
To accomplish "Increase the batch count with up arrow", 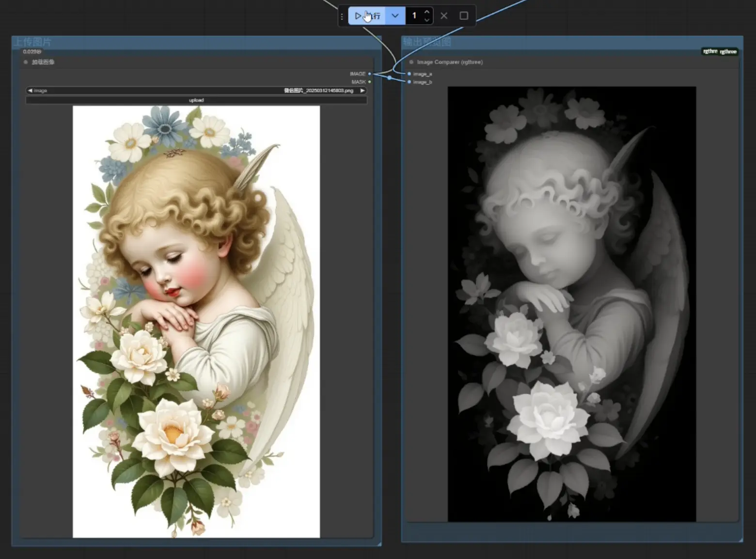I will click(x=427, y=12).
